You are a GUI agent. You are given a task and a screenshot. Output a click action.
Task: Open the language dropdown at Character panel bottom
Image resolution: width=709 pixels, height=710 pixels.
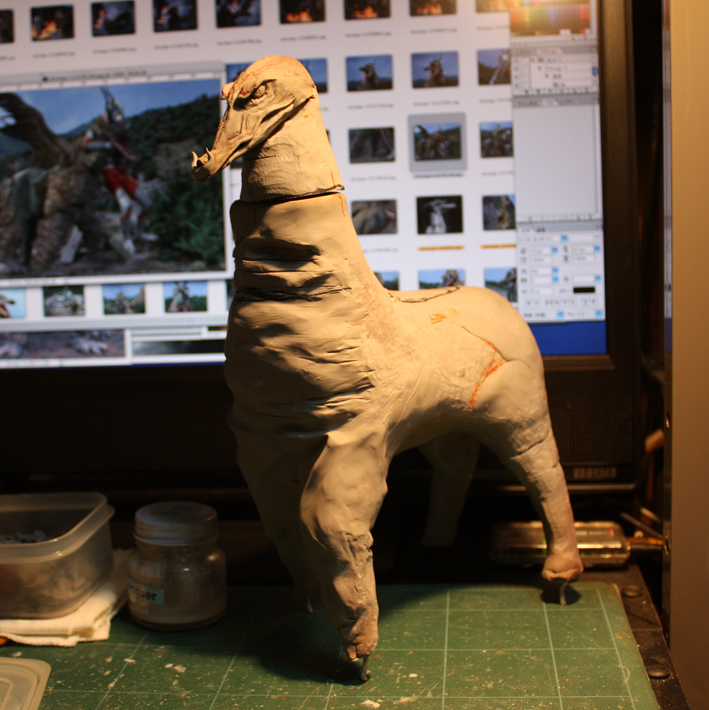[560, 314]
